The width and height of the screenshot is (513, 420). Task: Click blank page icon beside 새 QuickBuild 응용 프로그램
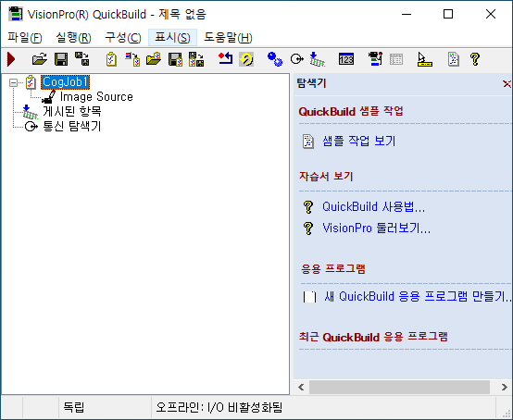[x=309, y=297]
